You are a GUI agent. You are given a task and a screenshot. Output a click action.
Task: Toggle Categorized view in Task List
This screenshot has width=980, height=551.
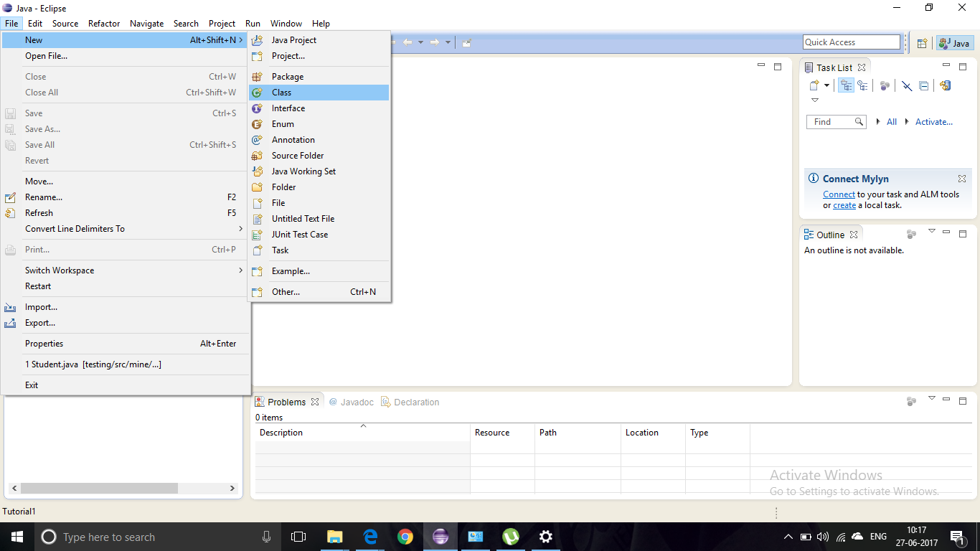click(x=846, y=85)
